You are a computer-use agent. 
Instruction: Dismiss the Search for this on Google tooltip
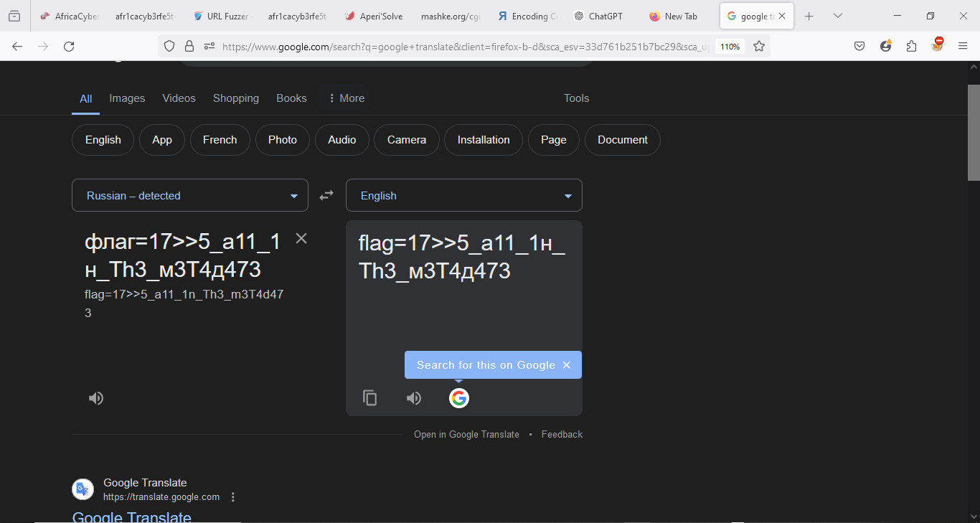point(567,365)
